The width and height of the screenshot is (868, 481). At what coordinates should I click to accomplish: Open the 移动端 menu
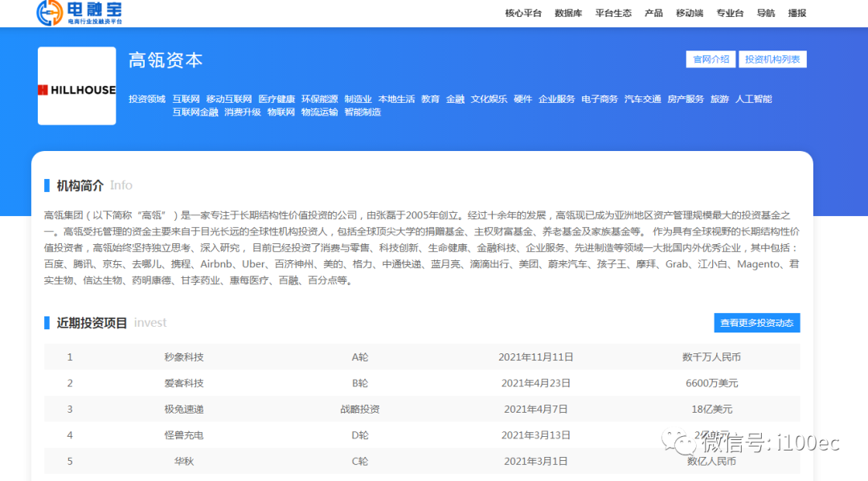coord(690,14)
